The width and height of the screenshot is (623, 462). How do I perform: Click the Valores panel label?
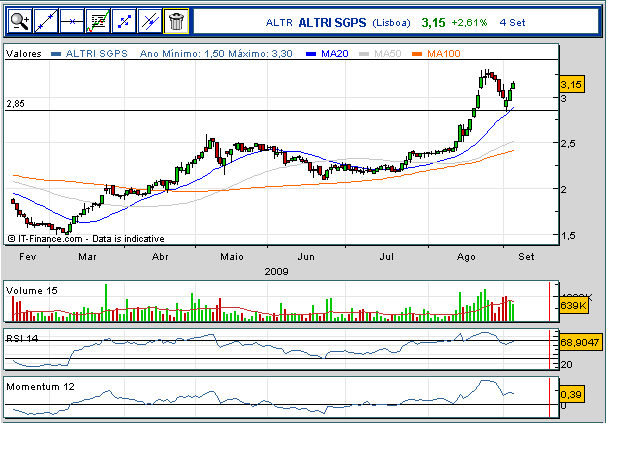click(24, 54)
